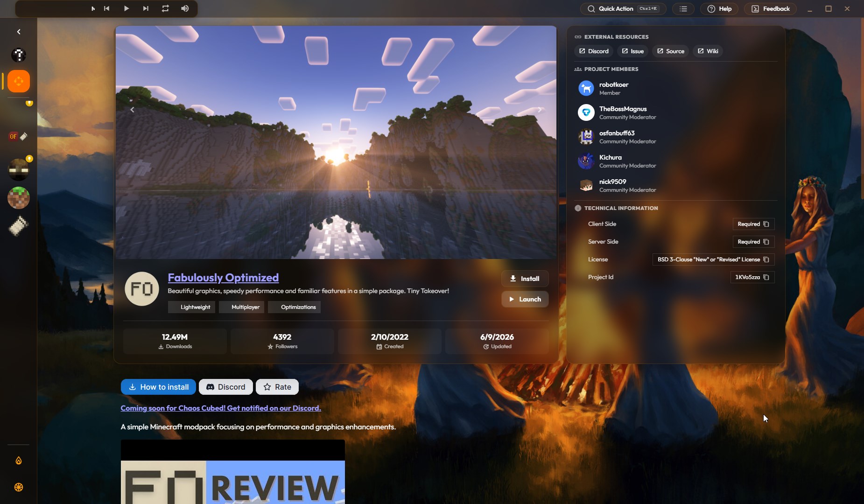Skip to previous track
This screenshot has width=864, height=504.
(x=106, y=8)
